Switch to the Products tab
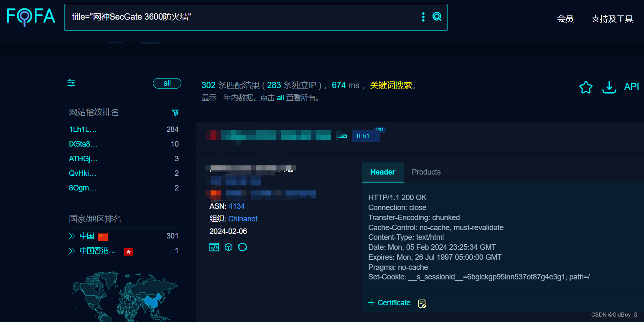Image resolution: width=644 pixels, height=322 pixels. coord(426,172)
